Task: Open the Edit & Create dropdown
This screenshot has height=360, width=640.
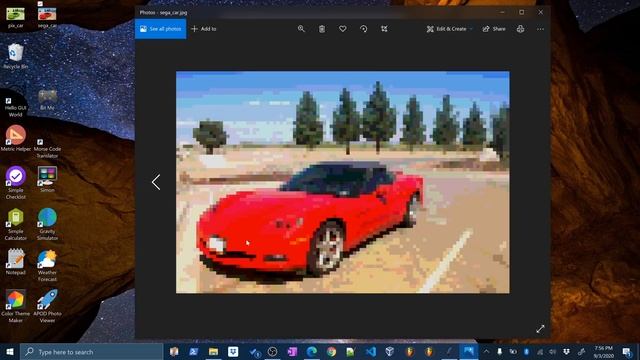Action: 449,29
